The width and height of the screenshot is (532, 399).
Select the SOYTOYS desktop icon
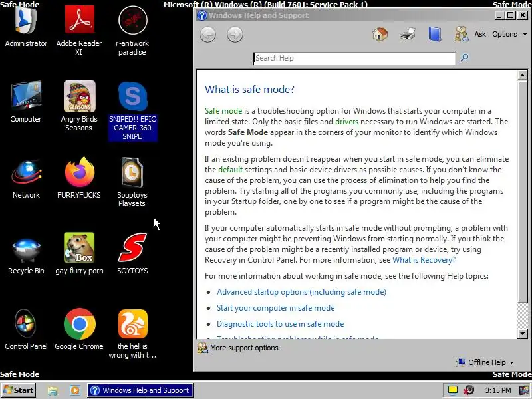pyautogui.click(x=132, y=254)
